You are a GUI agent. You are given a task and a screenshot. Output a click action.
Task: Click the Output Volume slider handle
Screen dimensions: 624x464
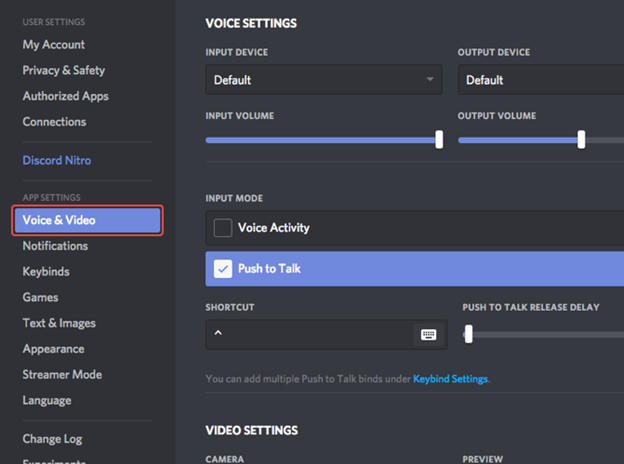(x=581, y=140)
